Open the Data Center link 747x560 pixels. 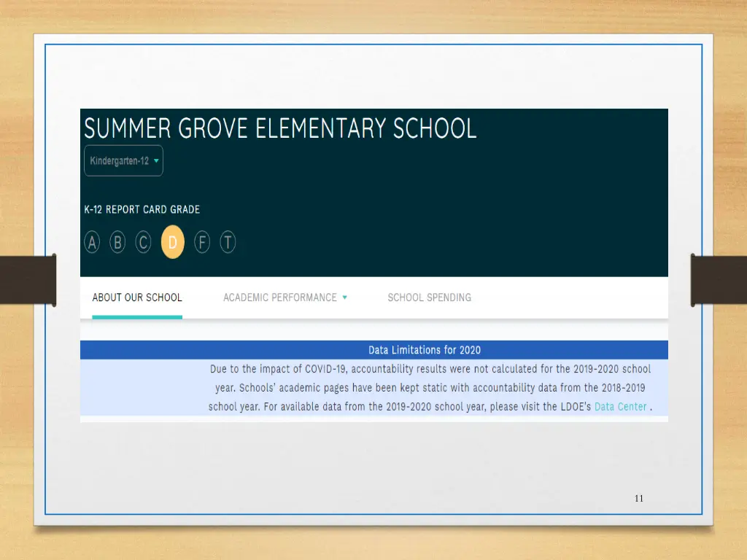(x=620, y=407)
